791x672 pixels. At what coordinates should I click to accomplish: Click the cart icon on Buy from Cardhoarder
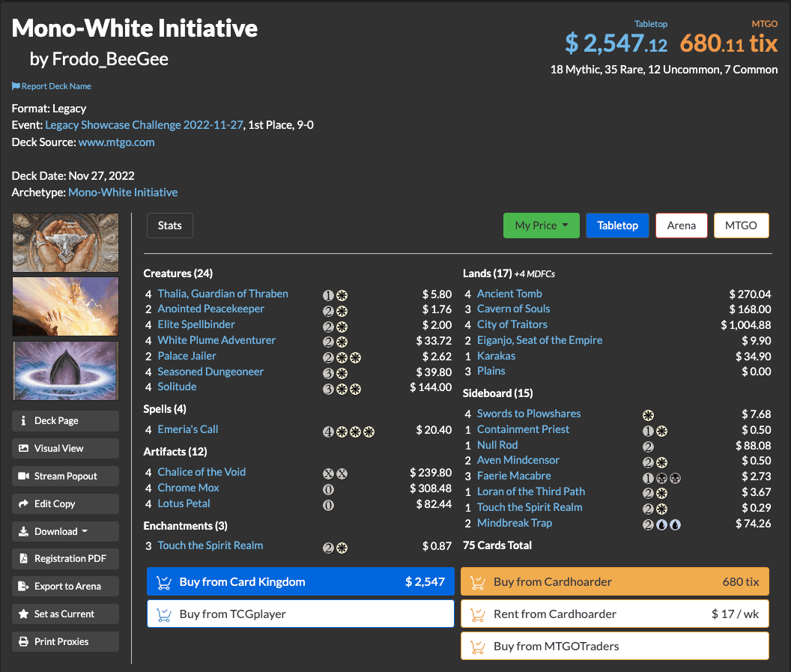(x=479, y=581)
